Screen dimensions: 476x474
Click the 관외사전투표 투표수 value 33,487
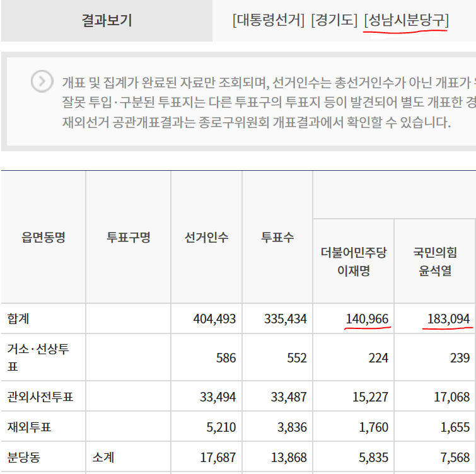tap(289, 397)
